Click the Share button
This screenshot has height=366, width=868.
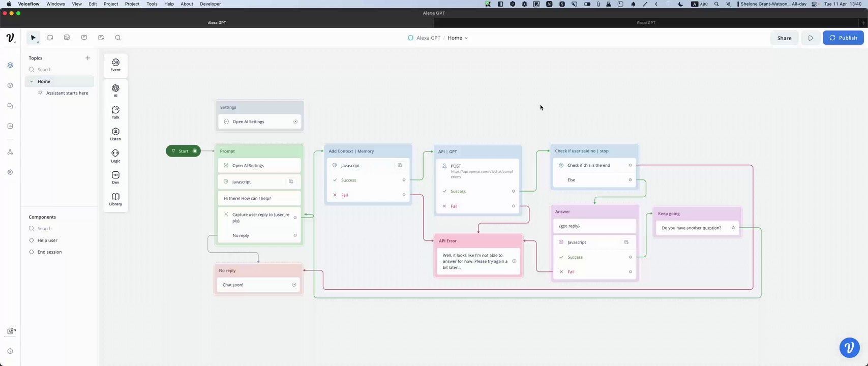coord(784,38)
